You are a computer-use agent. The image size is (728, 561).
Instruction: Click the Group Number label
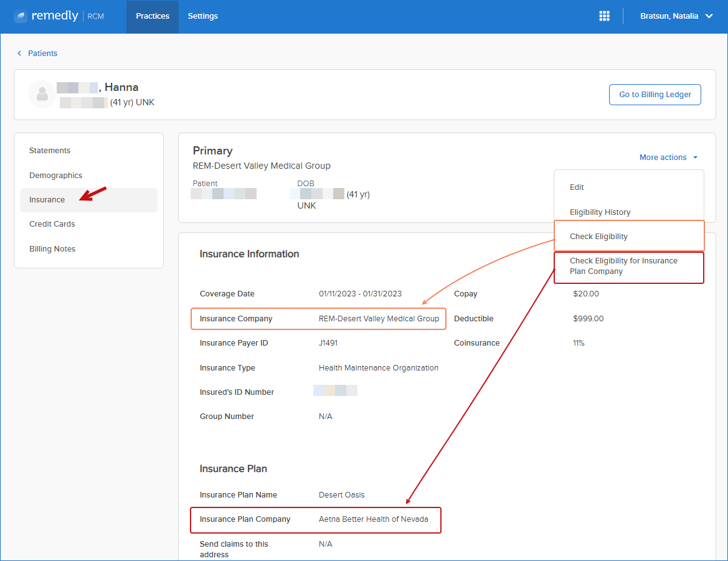point(227,416)
